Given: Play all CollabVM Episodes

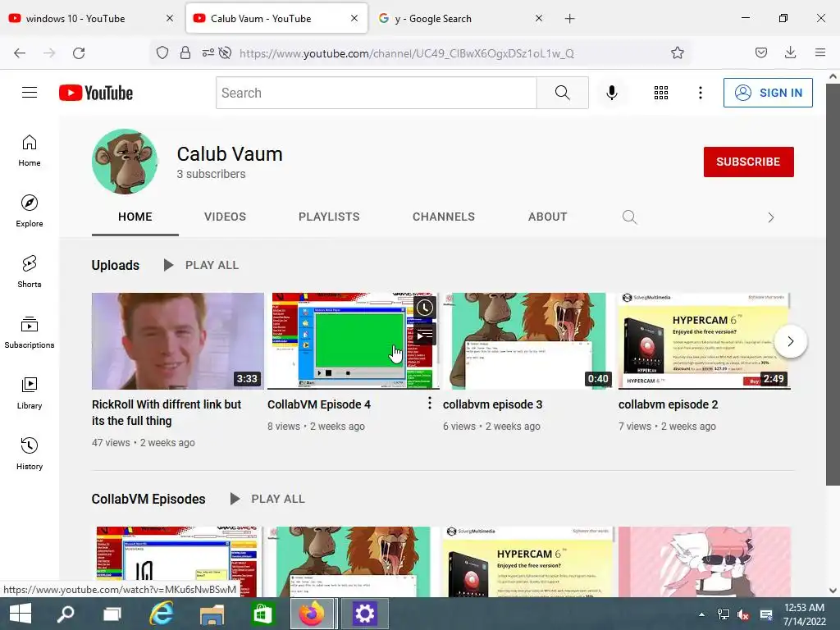Looking at the screenshot, I should click(268, 499).
